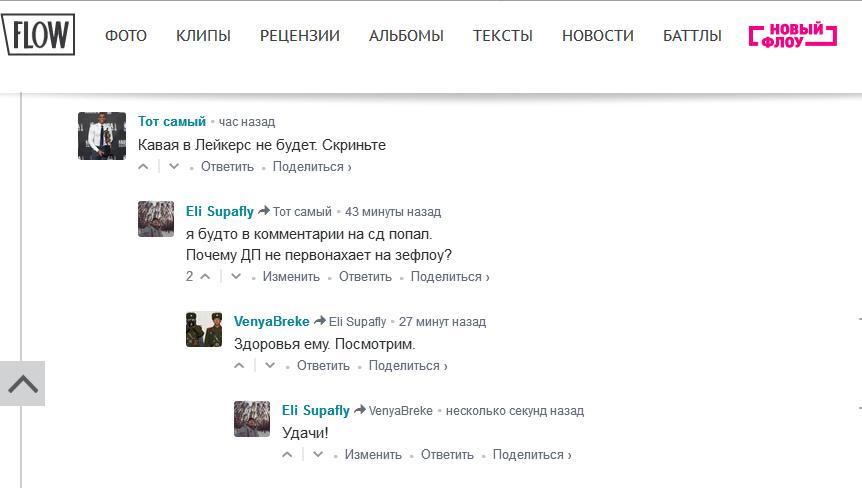
Task: Open the FLOW logo home link
Action: (38, 34)
